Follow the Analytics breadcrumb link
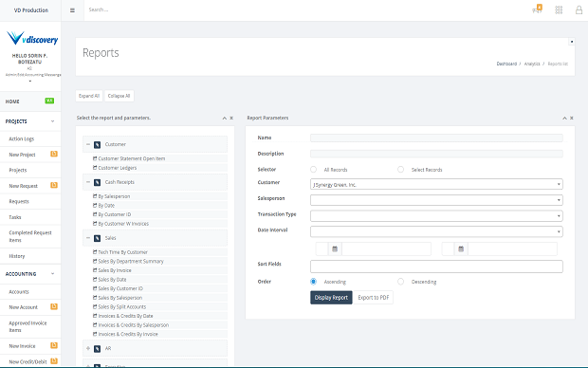The width and height of the screenshot is (588, 368). pyautogui.click(x=532, y=64)
